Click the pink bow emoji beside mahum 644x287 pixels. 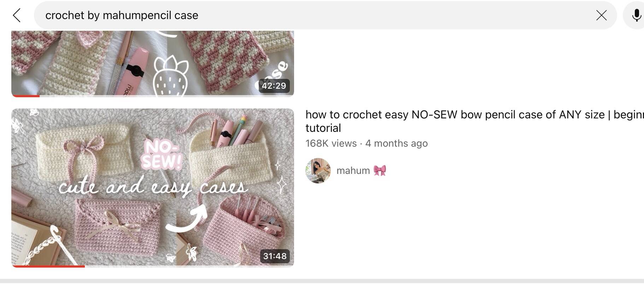coord(380,171)
